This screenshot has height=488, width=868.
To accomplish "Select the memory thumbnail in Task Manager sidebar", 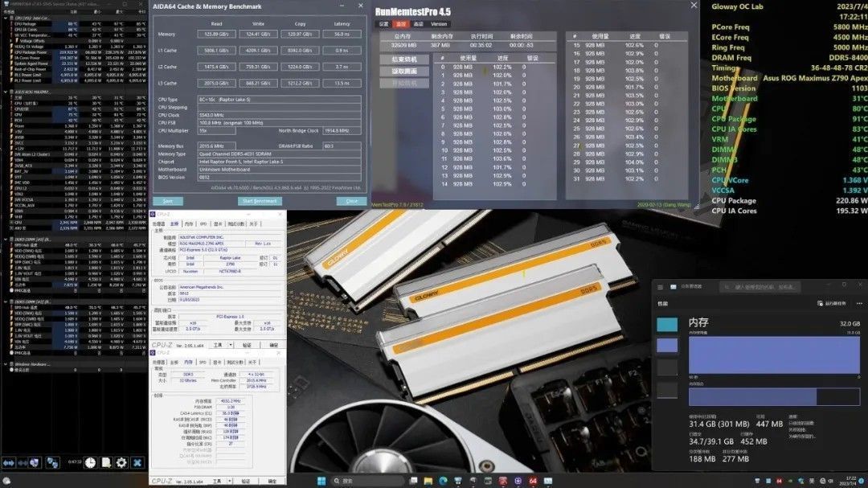I will [668, 346].
